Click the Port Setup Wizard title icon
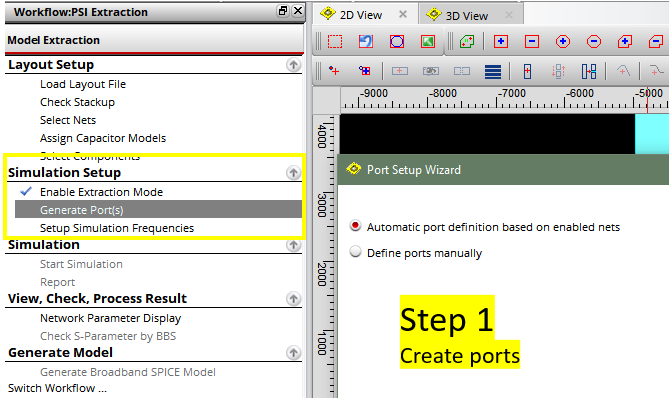The image size is (669, 398). point(354,169)
